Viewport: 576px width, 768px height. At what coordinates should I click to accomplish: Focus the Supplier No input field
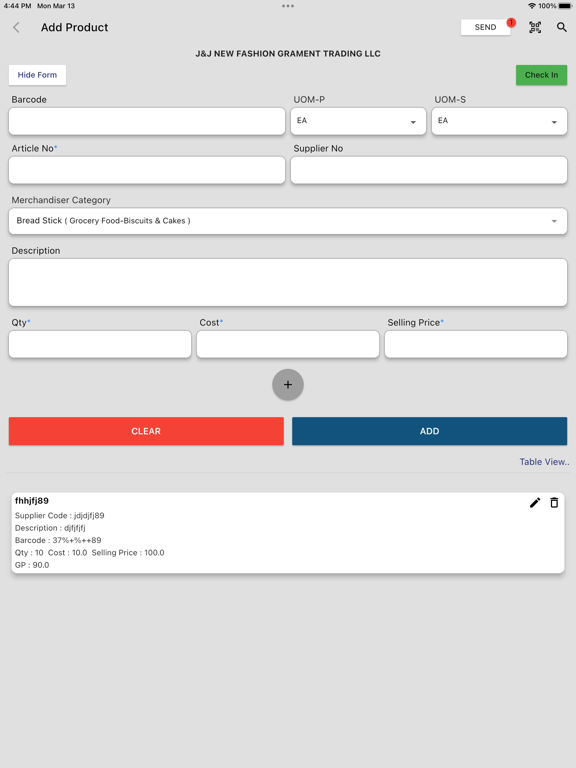tap(429, 170)
